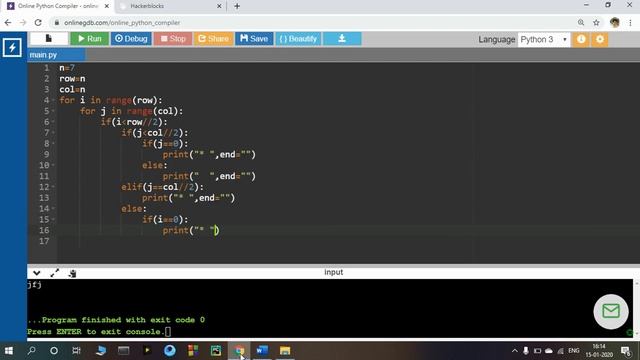Click the Chrome taskbar icon
The width and height of the screenshot is (640, 360).
click(239, 351)
